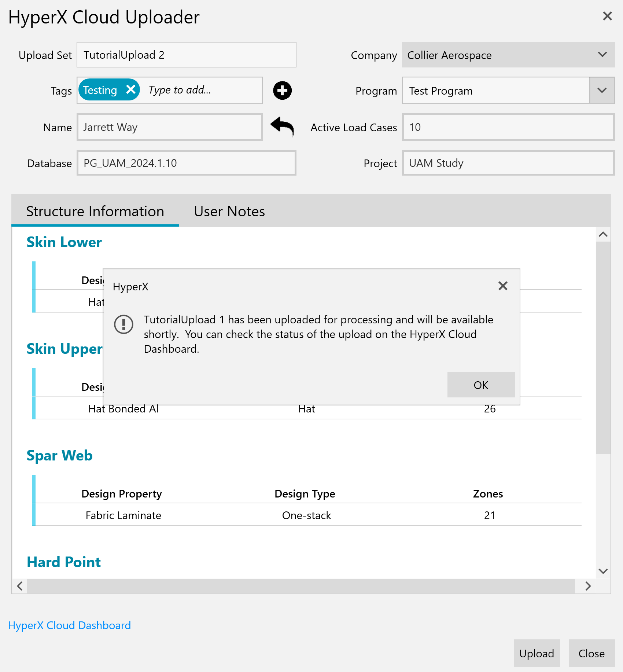Switch to the User Notes tab

click(x=229, y=211)
